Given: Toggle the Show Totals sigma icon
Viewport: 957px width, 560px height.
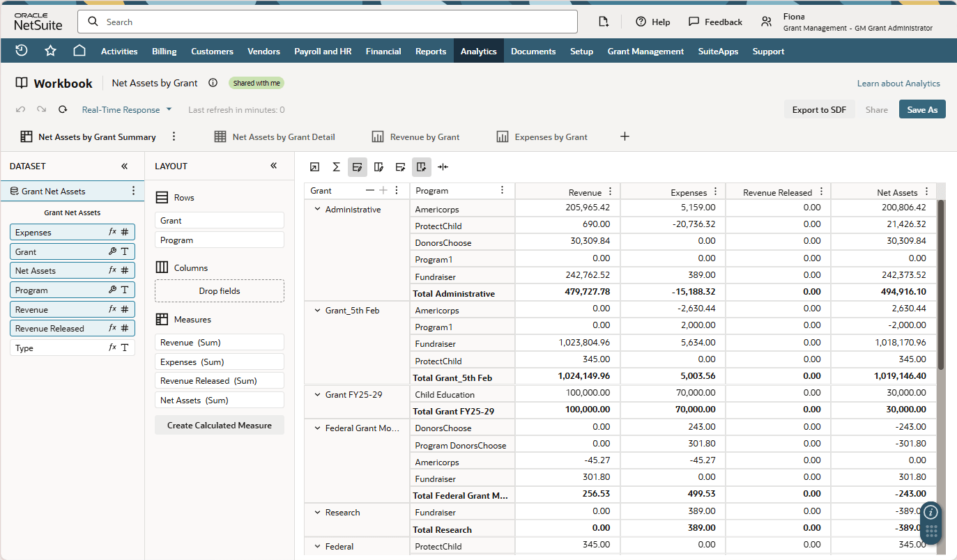Looking at the screenshot, I should [x=337, y=167].
